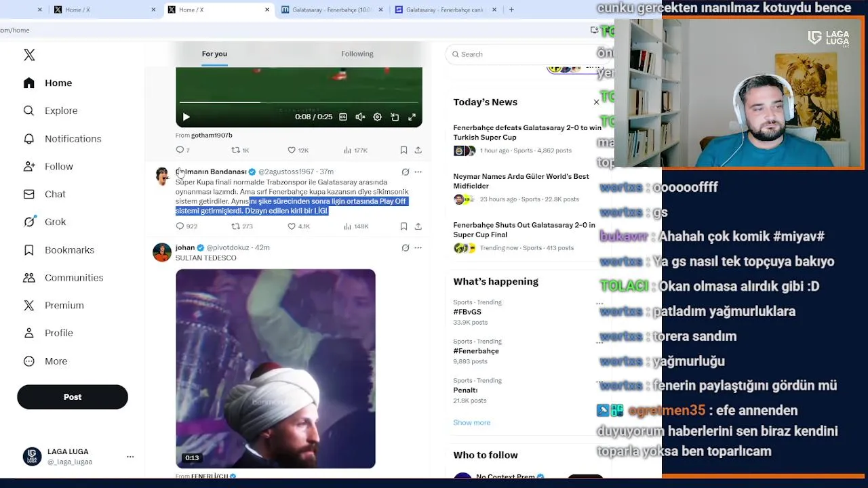Image resolution: width=868 pixels, height=488 pixels.
Task: Open Premium in the sidebar
Action: pyautogui.click(x=53, y=305)
